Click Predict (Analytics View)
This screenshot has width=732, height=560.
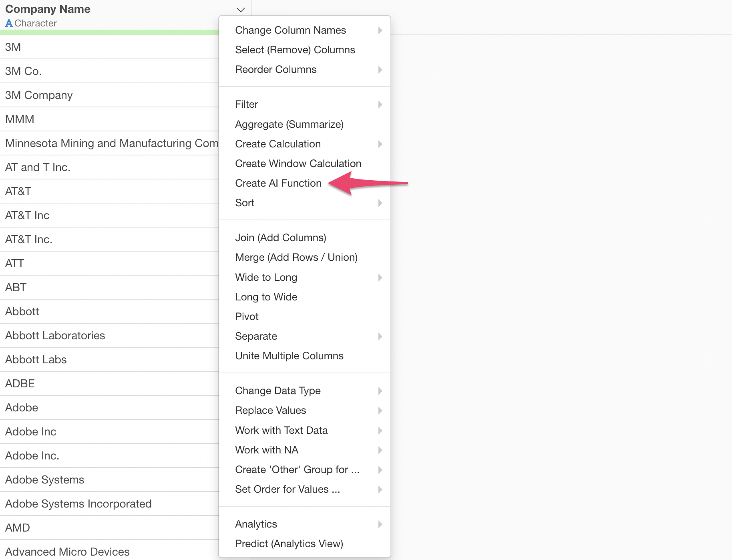point(289,544)
